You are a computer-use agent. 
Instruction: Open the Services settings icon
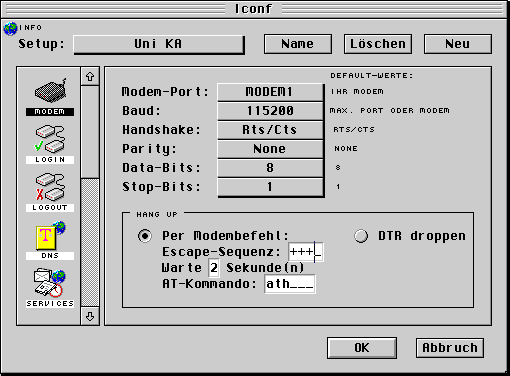(50, 288)
